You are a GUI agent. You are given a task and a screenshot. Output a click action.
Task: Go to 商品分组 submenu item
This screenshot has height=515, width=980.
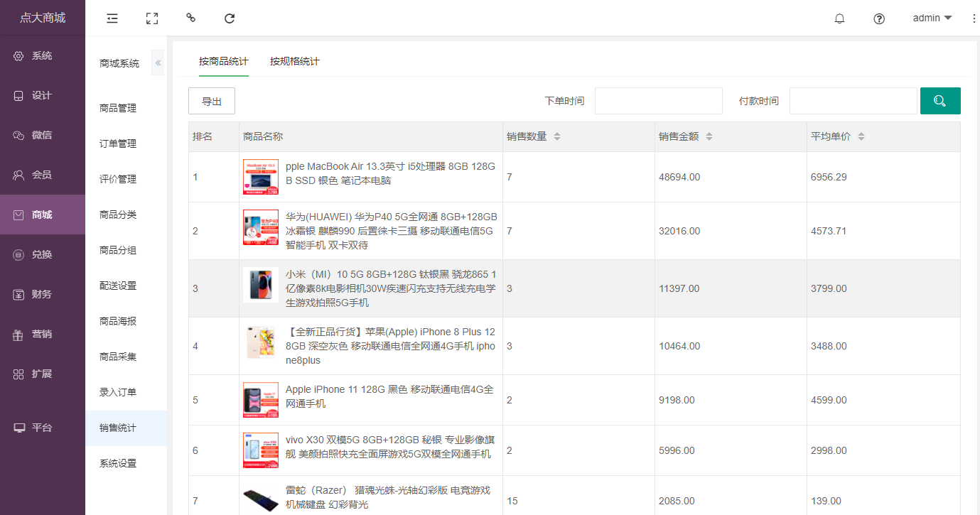point(126,250)
